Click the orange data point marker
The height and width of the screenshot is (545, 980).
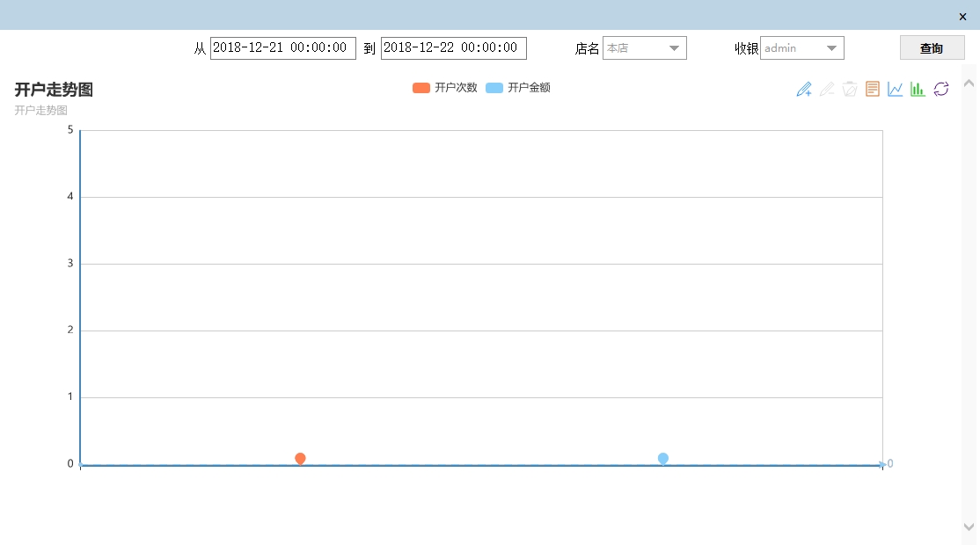[x=300, y=459]
